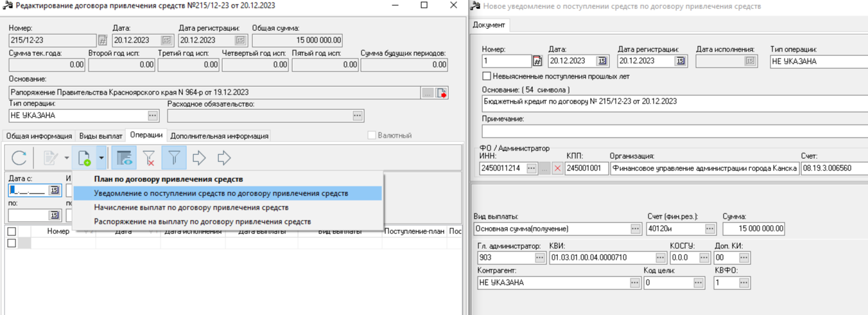Tick 'Невыясненные поступления прошлых лет' checkbox

tap(485, 76)
